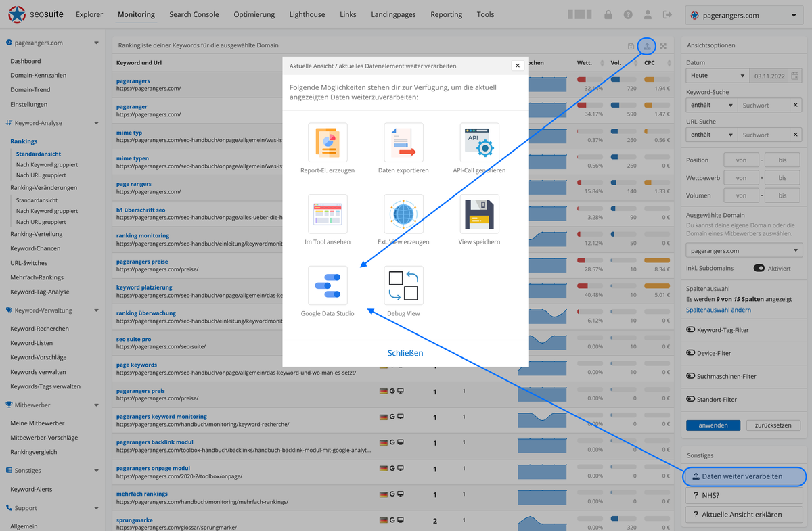This screenshot has height=531, width=812.
Task: Open Dashboard in the sidebar
Action: click(26, 61)
